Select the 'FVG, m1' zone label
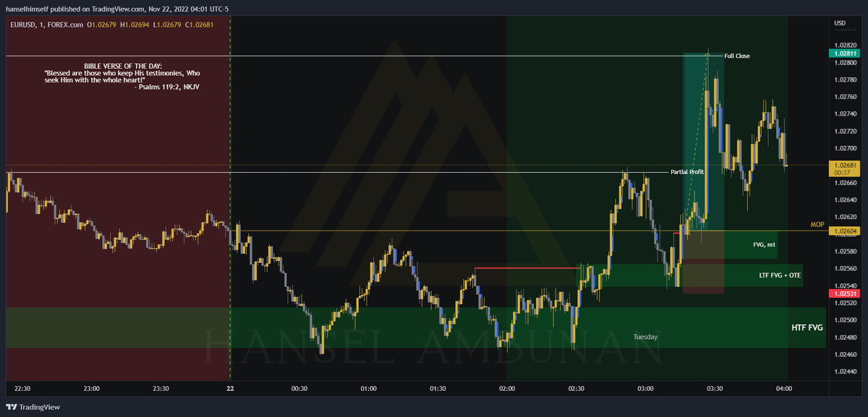 [x=764, y=245]
